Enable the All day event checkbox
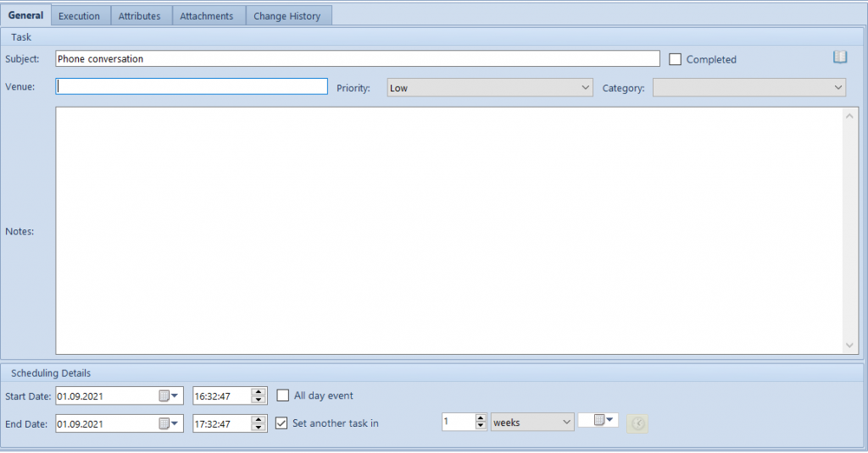This screenshot has height=453, width=868. (x=283, y=395)
